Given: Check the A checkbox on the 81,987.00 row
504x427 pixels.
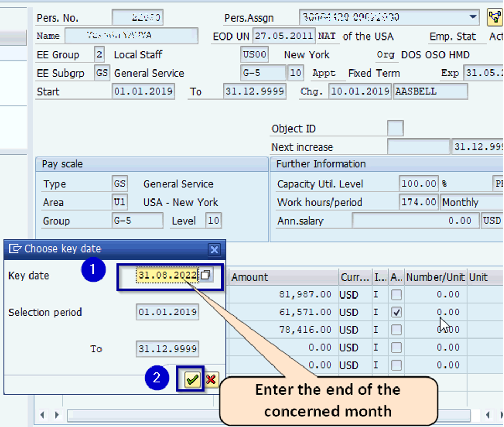Looking at the screenshot, I should pos(396,295).
